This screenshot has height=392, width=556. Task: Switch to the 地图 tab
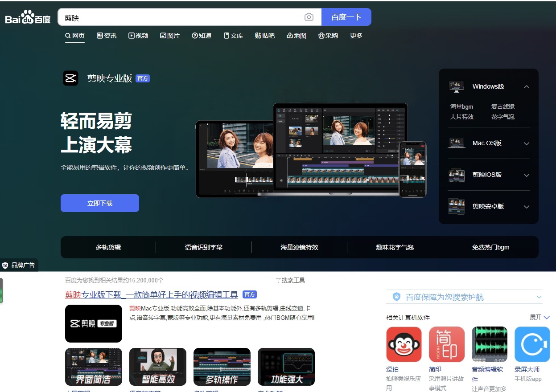[x=297, y=36]
